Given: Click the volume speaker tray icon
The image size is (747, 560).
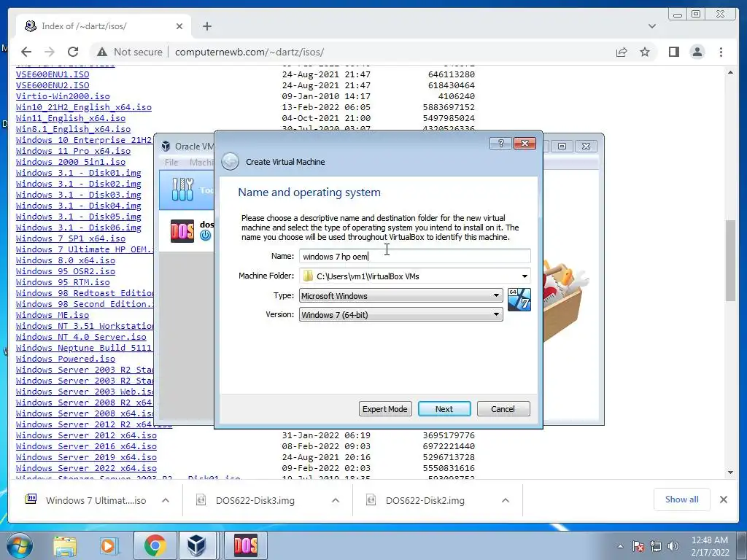Looking at the screenshot, I should 673,546.
